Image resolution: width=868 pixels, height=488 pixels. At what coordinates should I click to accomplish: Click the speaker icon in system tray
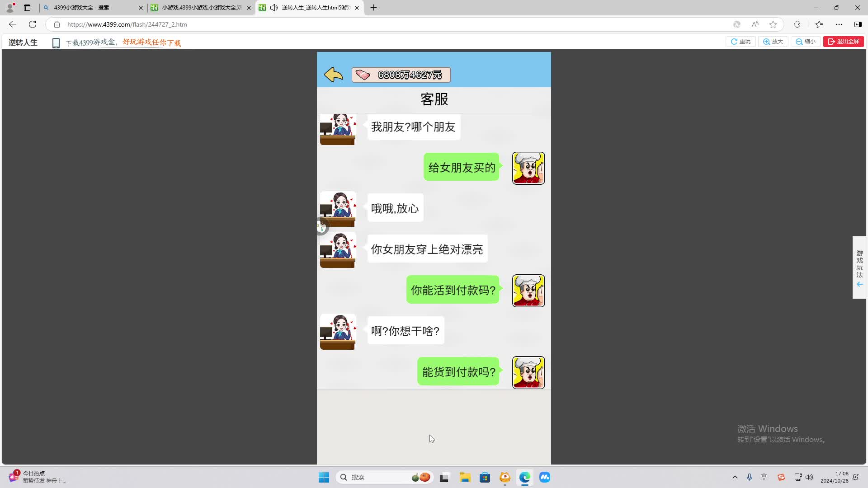click(x=809, y=477)
